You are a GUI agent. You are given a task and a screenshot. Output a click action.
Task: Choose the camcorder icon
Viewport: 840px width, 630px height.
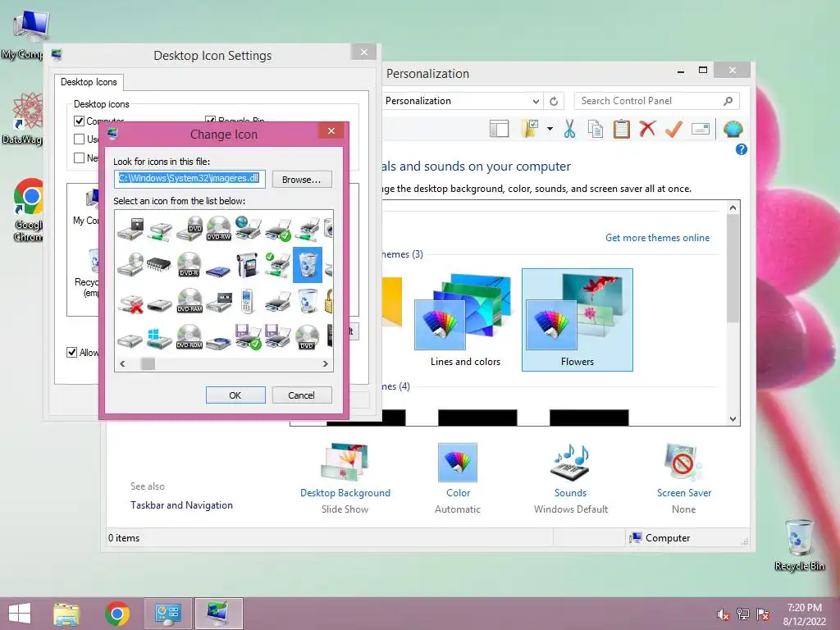(x=248, y=264)
